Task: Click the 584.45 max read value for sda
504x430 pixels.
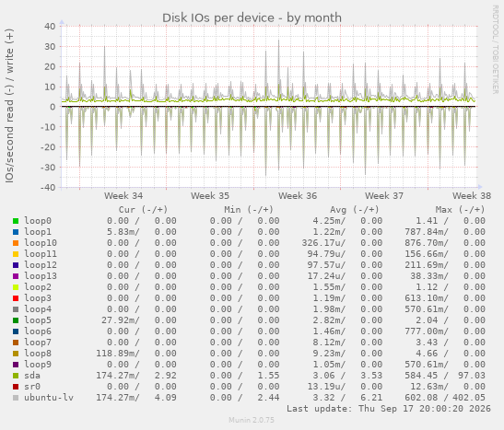Action: 421,376
